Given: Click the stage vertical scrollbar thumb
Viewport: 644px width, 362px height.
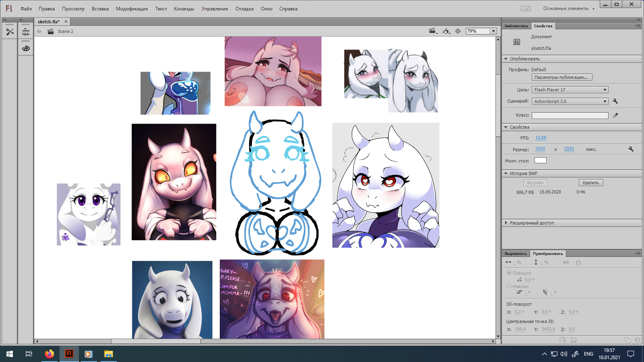Looking at the screenshot, I should 498,106.
